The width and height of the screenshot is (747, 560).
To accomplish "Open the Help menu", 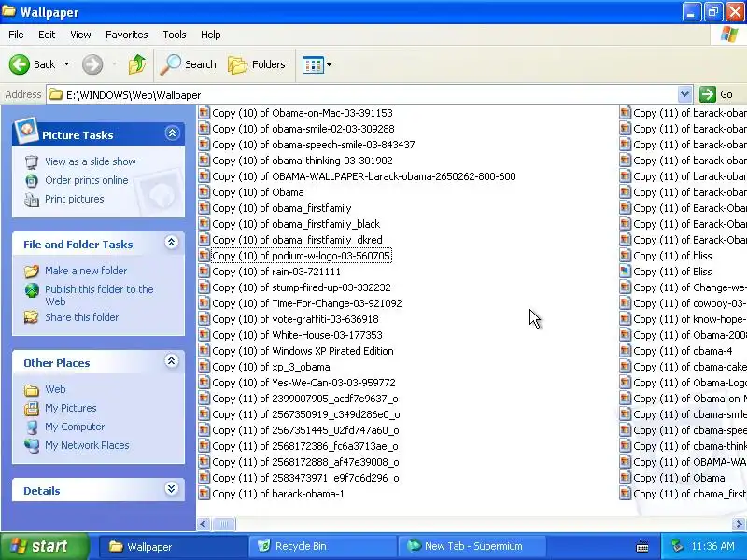I will tap(211, 35).
